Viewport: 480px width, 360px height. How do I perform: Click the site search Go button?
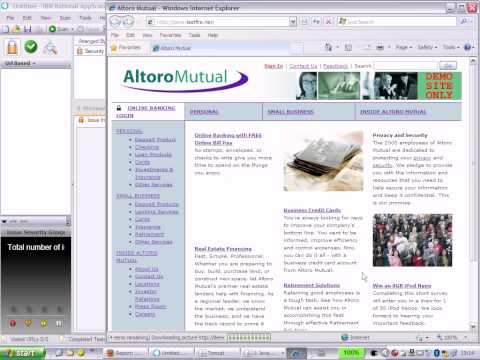[448, 66]
